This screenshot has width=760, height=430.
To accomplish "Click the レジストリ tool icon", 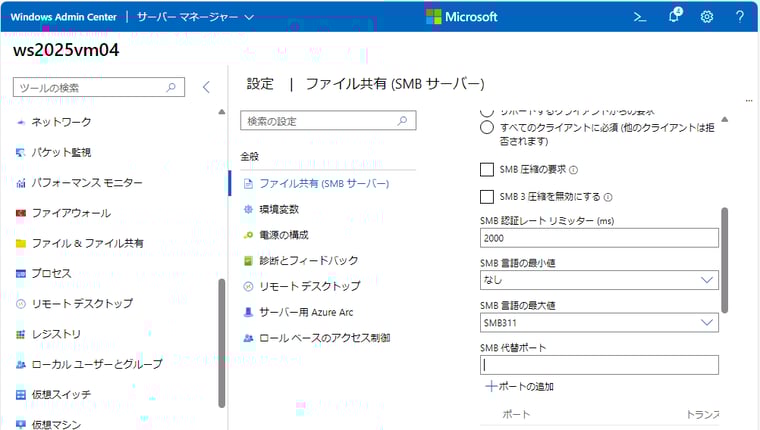I will tap(20, 334).
